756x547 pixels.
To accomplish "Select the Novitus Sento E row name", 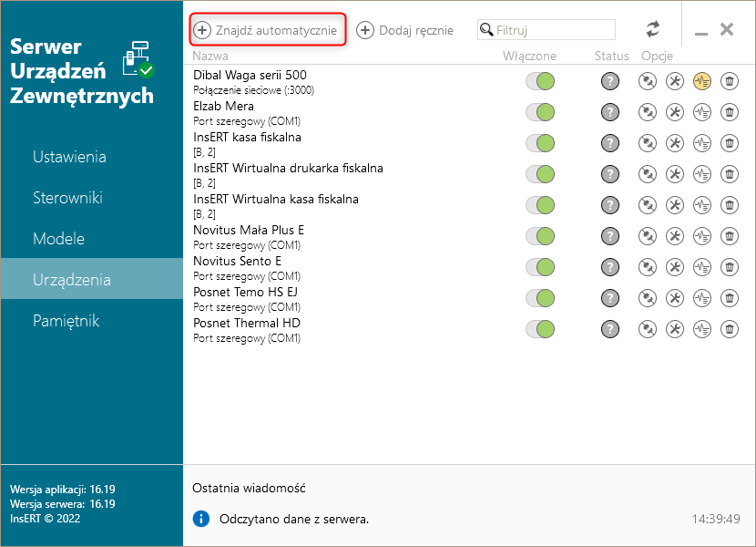I will pos(237,261).
